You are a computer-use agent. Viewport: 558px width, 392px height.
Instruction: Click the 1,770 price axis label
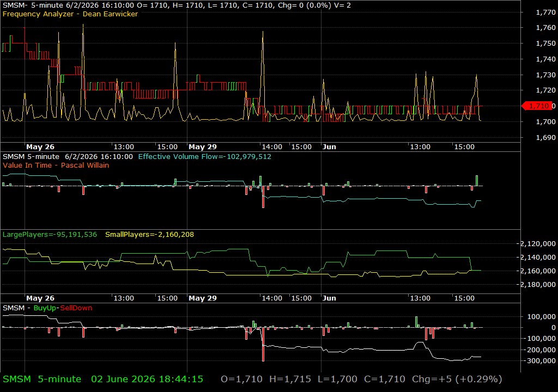[x=545, y=13]
